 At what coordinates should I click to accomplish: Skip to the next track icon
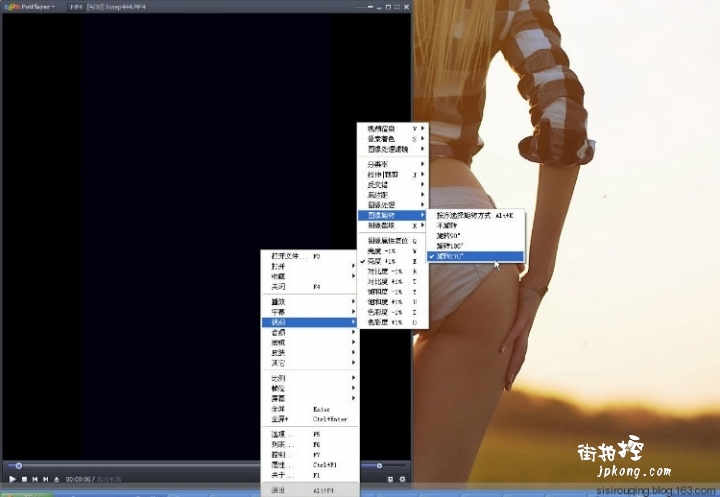point(46,480)
